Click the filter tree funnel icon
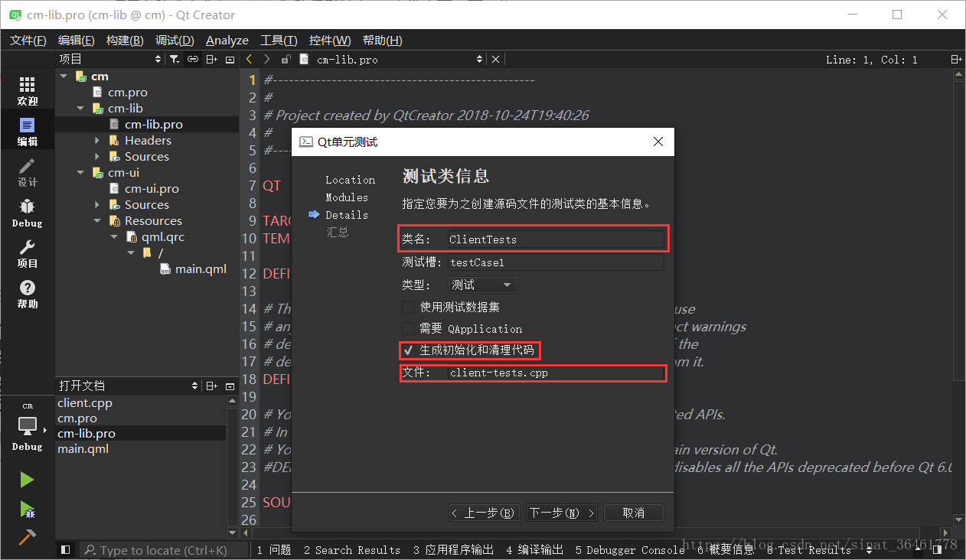This screenshot has height=560, width=966. (175, 59)
